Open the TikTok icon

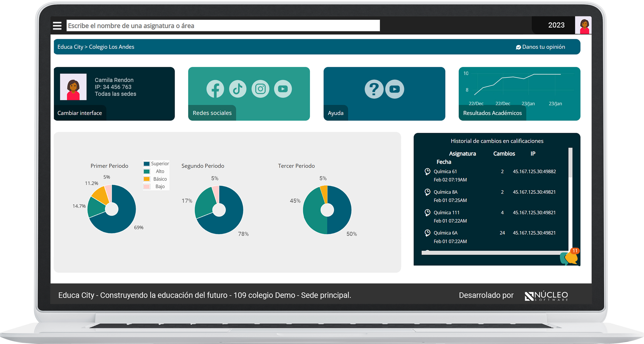pyautogui.click(x=237, y=89)
